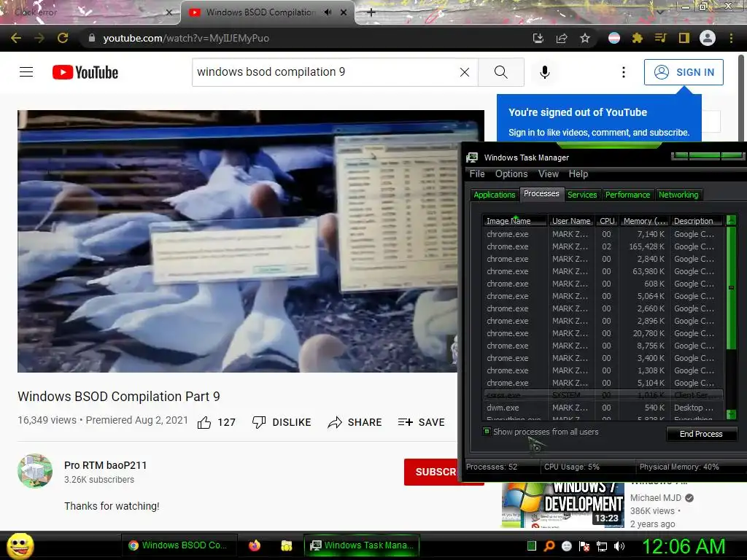Switch to the Services tab
The image size is (747, 560).
tap(581, 195)
